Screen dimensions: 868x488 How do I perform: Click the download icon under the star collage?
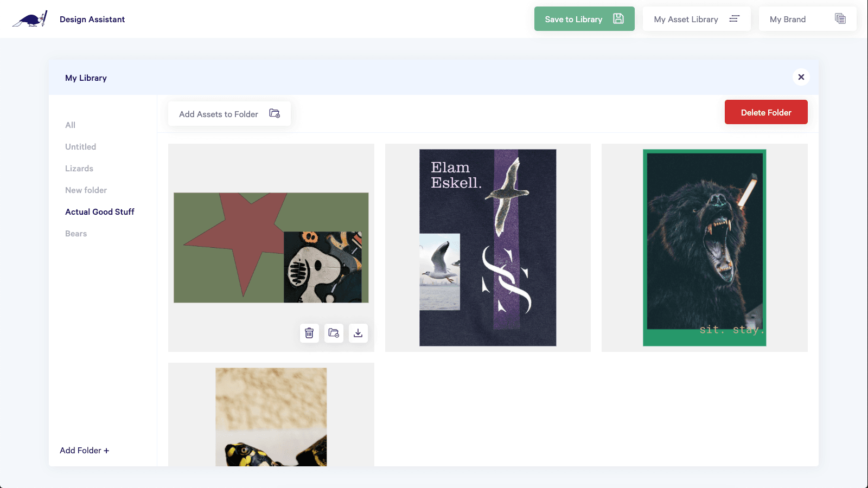(358, 333)
